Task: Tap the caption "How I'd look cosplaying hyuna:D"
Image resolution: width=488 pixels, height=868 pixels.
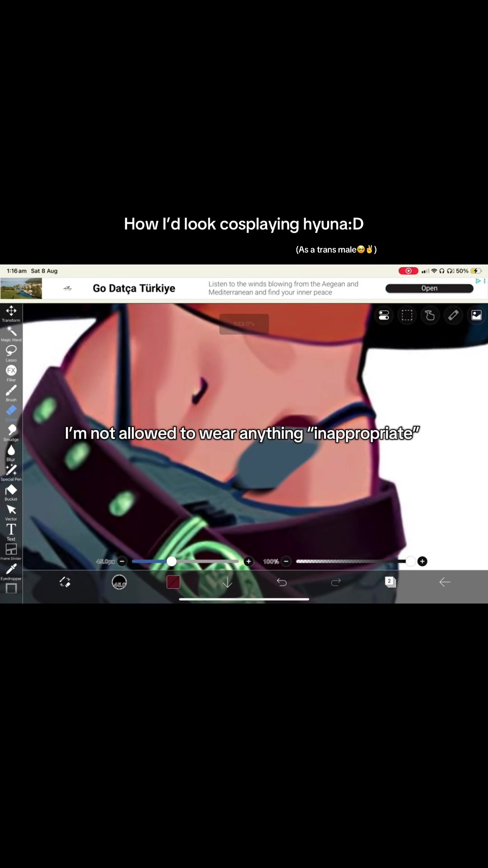Action: pos(244,224)
